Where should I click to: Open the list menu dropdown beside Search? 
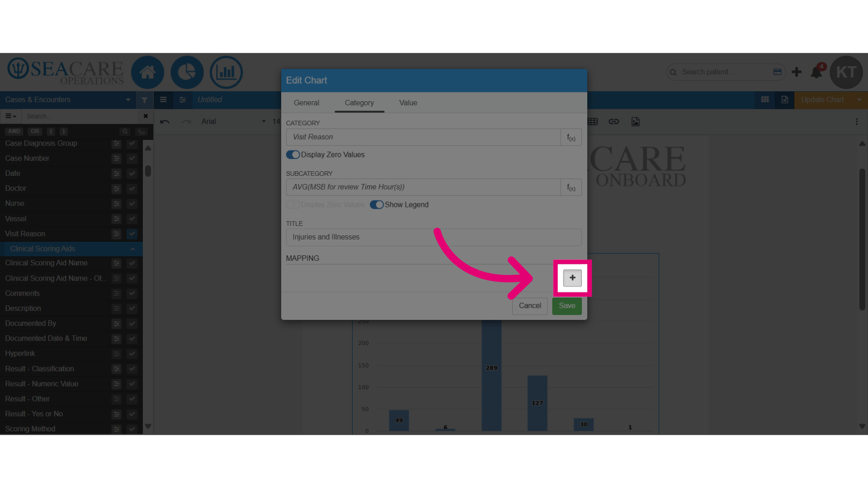click(11, 116)
